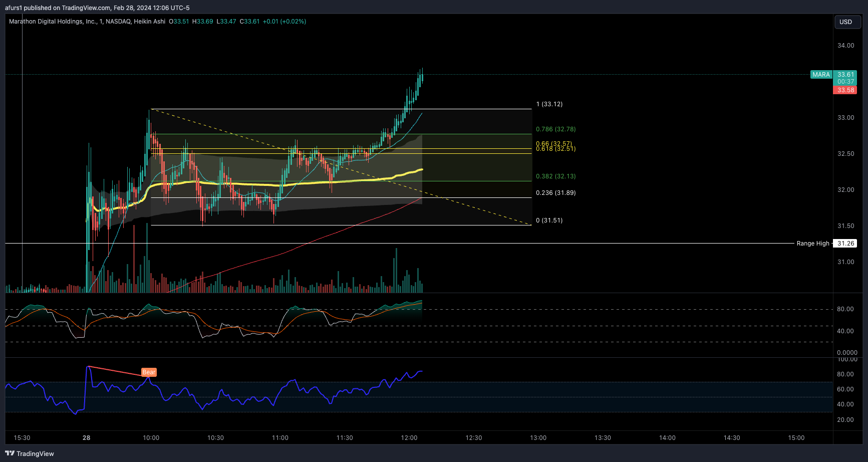The image size is (868, 462).
Task: Click the 80.00 level on stochastic scale
Action: pos(845,309)
